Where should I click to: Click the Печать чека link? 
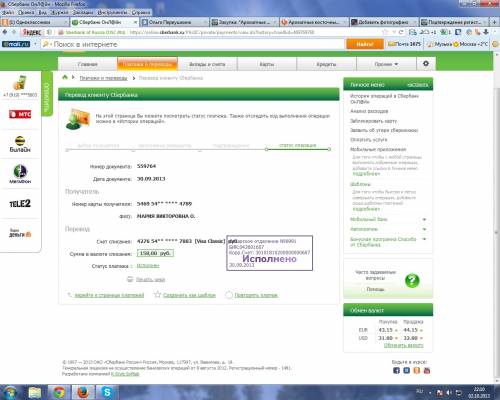150,279
